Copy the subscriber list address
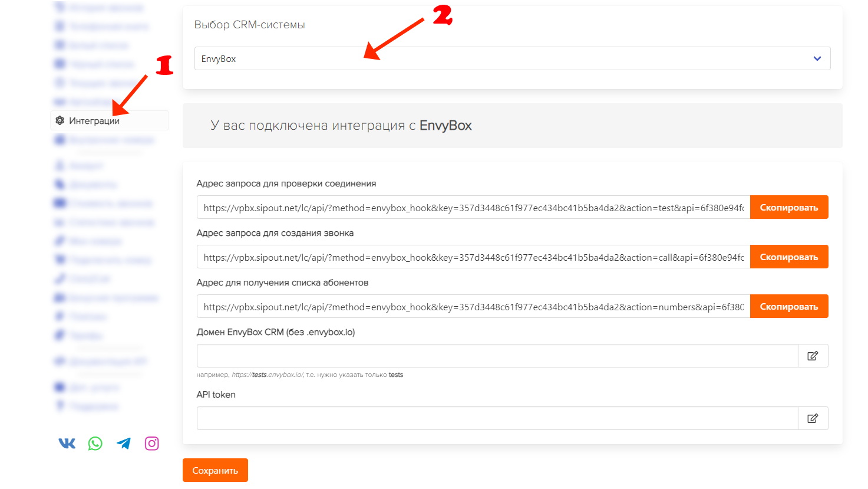 (x=788, y=307)
